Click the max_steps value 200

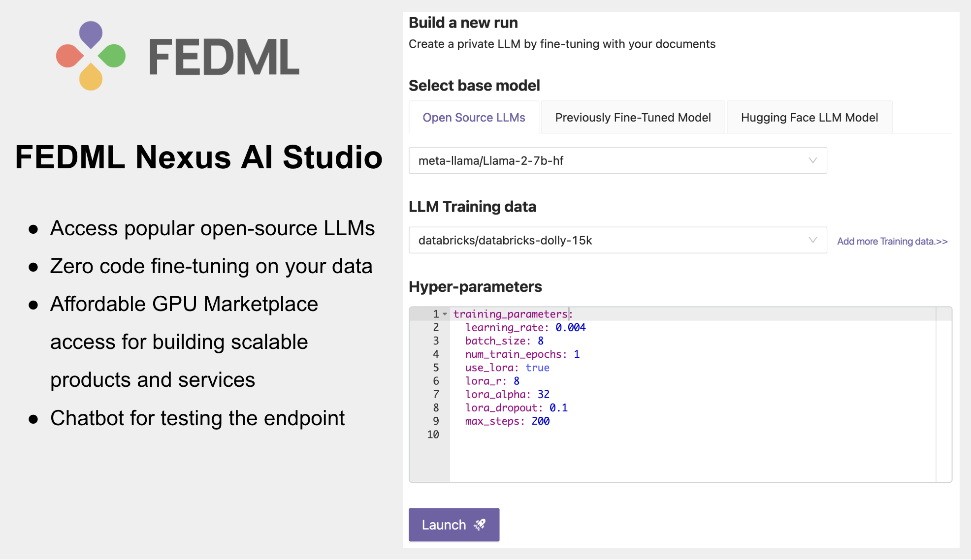pyautogui.click(x=541, y=421)
